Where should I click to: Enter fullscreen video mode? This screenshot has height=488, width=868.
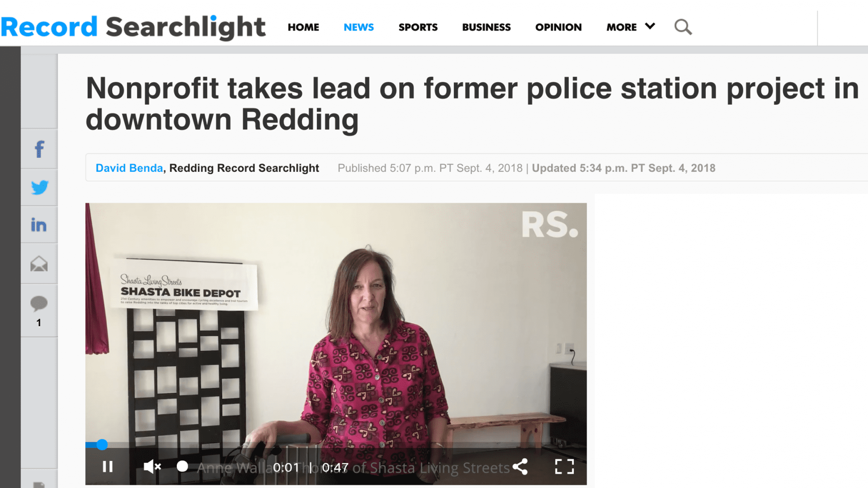pos(564,467)
